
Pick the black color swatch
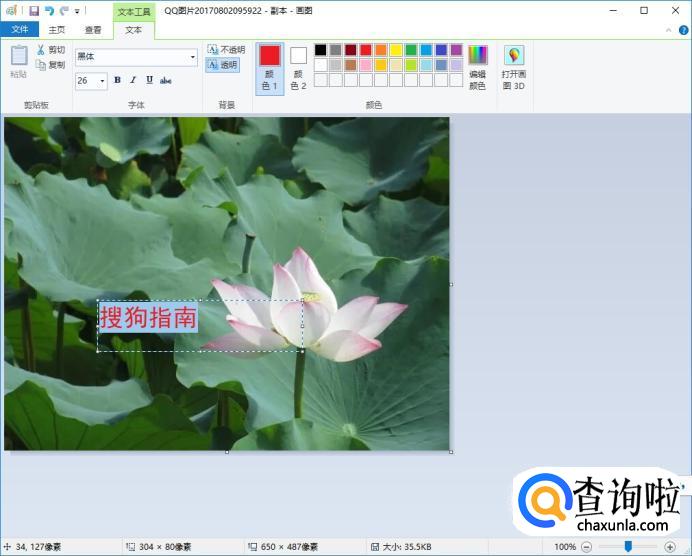click(320, 50)
